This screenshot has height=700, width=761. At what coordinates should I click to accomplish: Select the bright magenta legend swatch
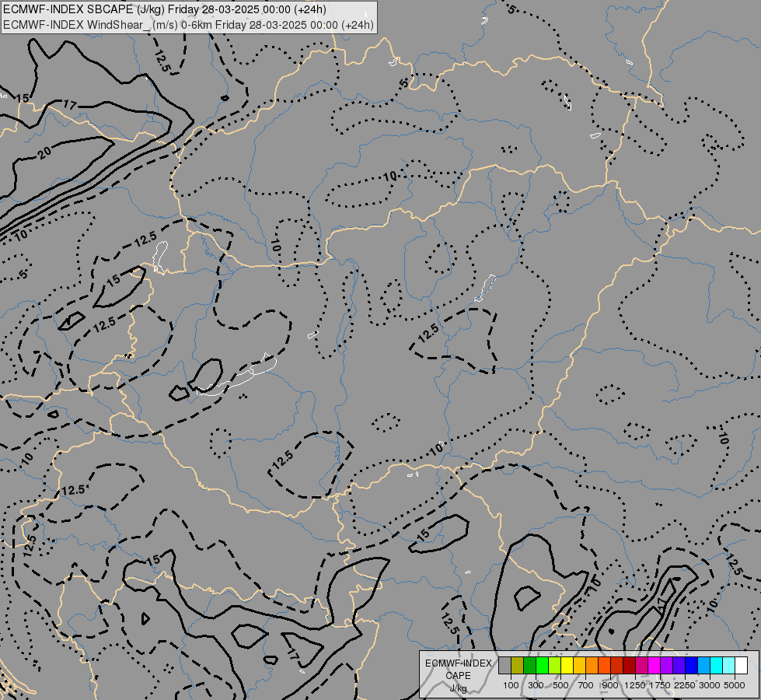point(655,666)
